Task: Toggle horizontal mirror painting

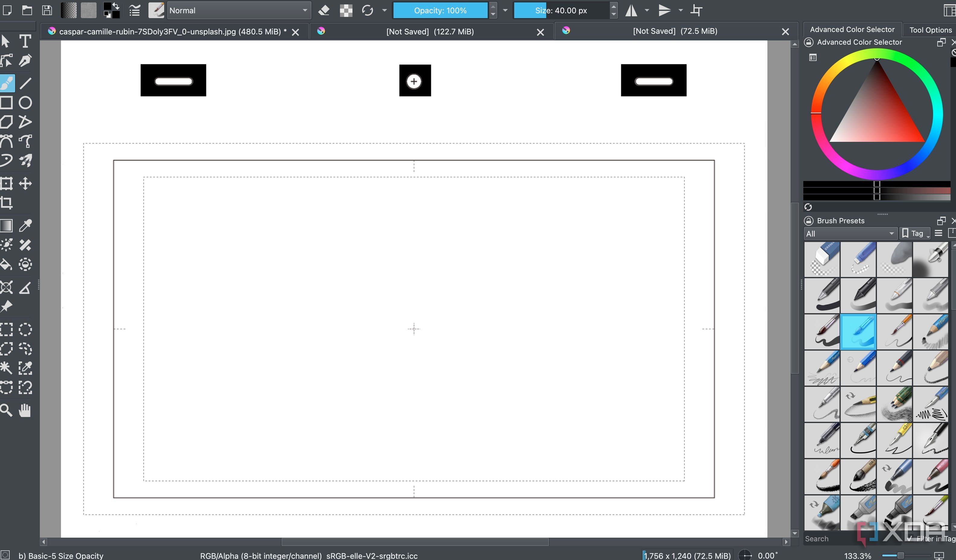Action: [x=631, y=10]
